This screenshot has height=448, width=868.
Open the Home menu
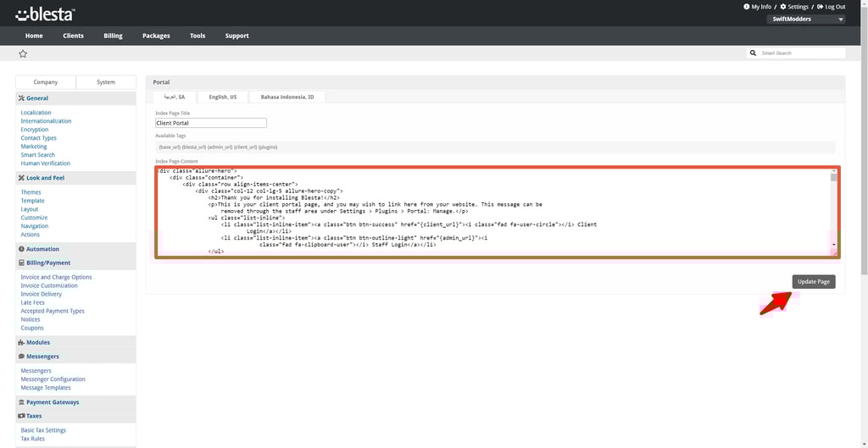point(34,36)
